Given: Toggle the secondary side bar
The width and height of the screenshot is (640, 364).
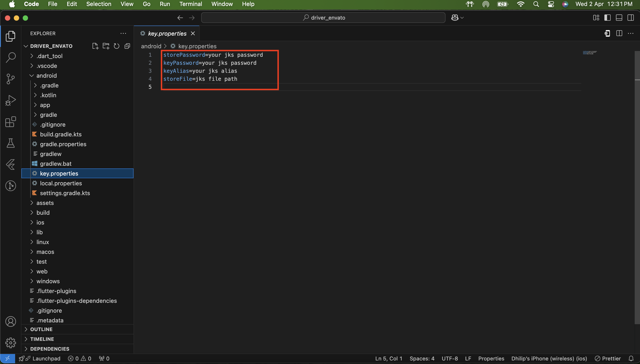Looking at the screenshot, I should [x=630, y=18].
